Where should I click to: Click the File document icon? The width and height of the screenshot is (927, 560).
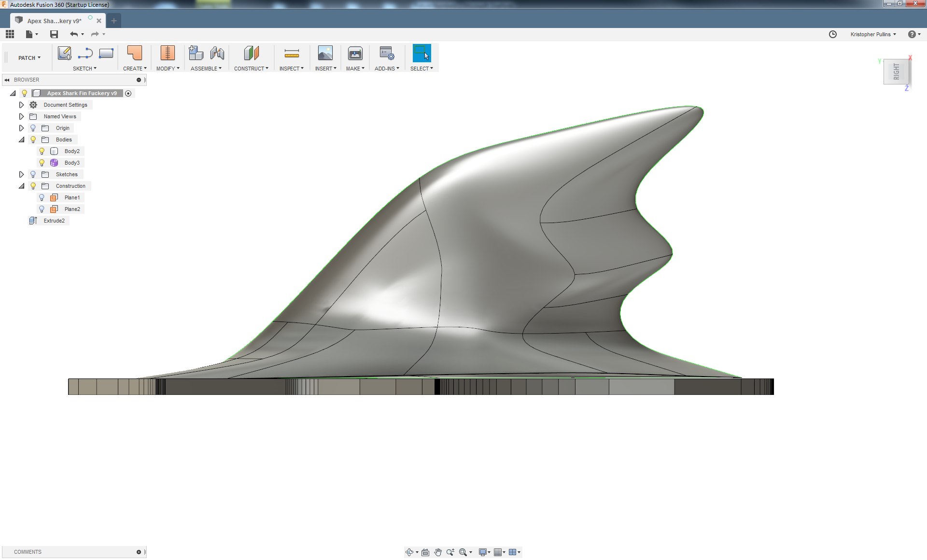pos(29,34)
